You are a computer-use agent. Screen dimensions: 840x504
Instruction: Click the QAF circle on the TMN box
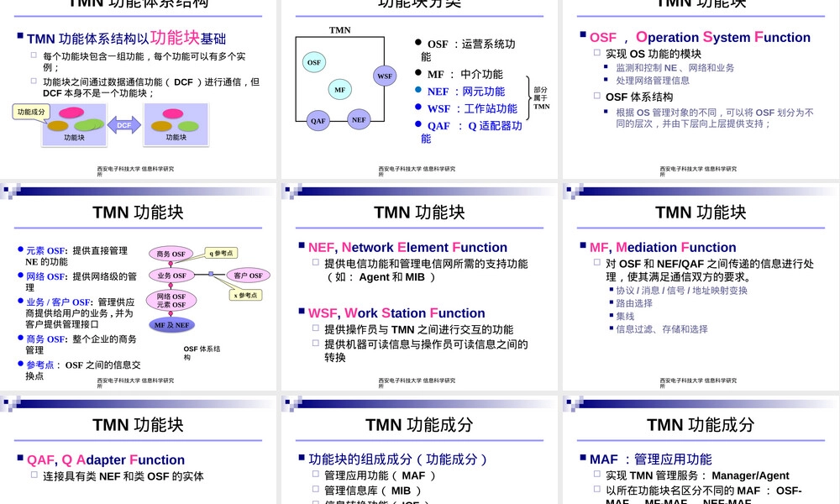(x=318, y=120)
